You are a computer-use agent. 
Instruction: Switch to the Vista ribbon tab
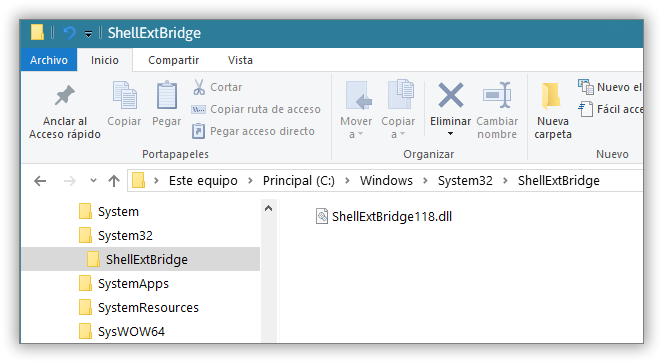(240, 60)
